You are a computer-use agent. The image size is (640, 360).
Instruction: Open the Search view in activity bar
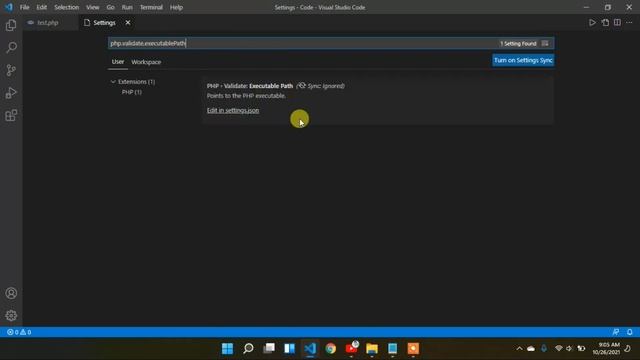tap(11, 47)
